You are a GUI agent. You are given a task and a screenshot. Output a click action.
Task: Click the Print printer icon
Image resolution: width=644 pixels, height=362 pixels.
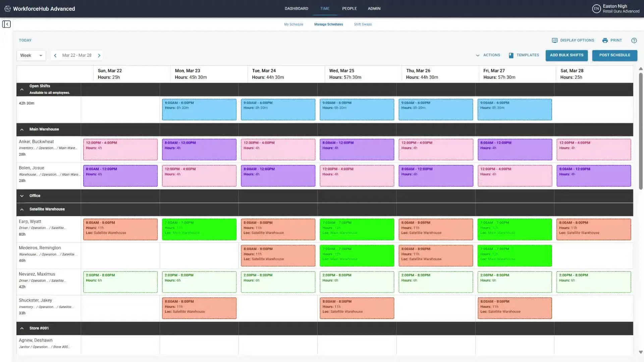605,40
